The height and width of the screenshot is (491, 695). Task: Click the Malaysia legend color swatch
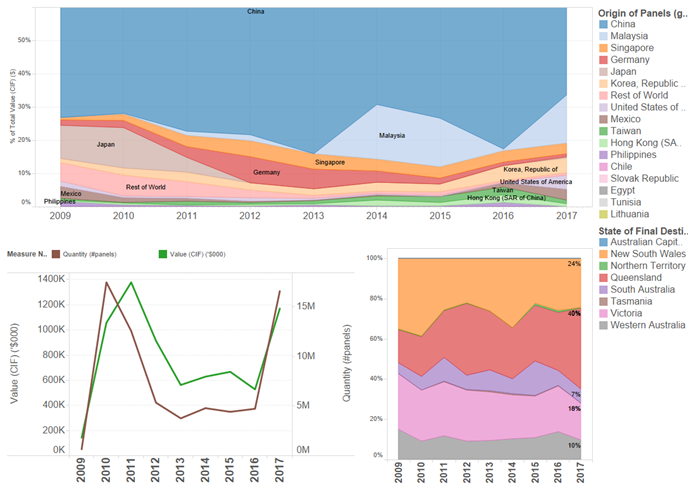pyautogui.click(x=603, y=36)
